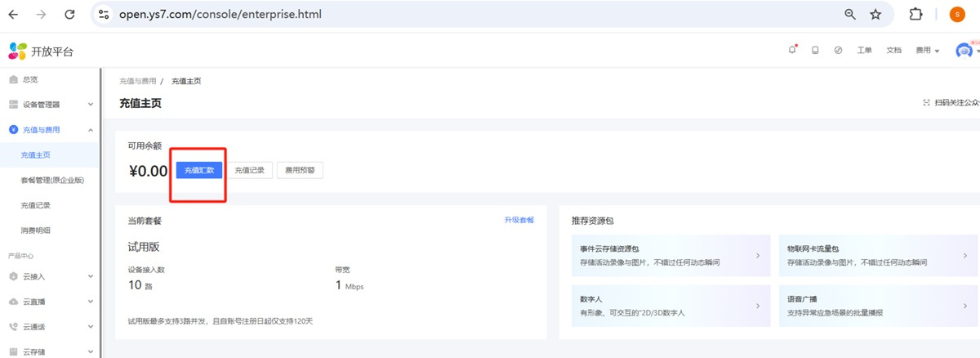This screenshot has width=980, height=358.
Task: Open 充值记录 in the sidebar menu
Action: pyautogui.click(x=36, y=205)
